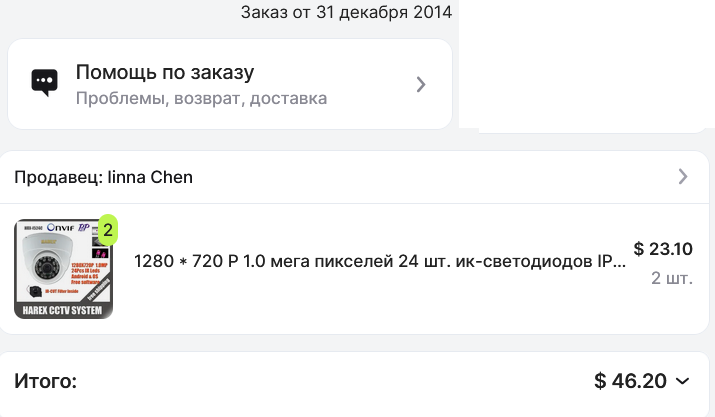Click the "Проблемы, возврат, доставка" subtitle

pyautogui.click(x=201, y=99)
